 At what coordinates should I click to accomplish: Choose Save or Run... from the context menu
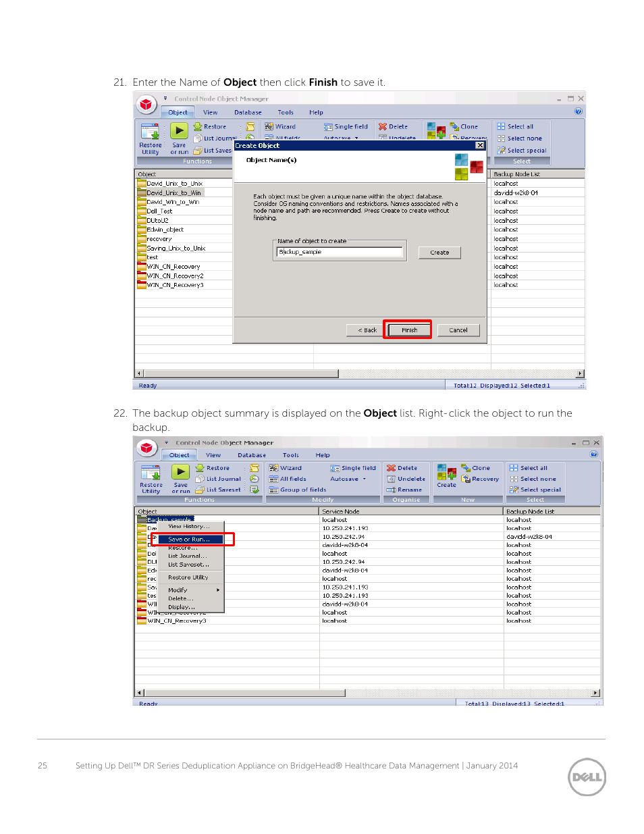190,540
